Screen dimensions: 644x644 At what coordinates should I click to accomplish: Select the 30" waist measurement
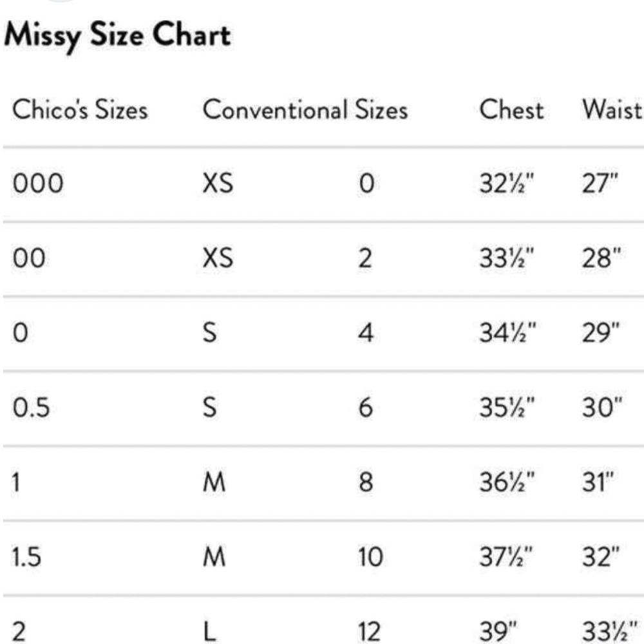coord(602,408)
